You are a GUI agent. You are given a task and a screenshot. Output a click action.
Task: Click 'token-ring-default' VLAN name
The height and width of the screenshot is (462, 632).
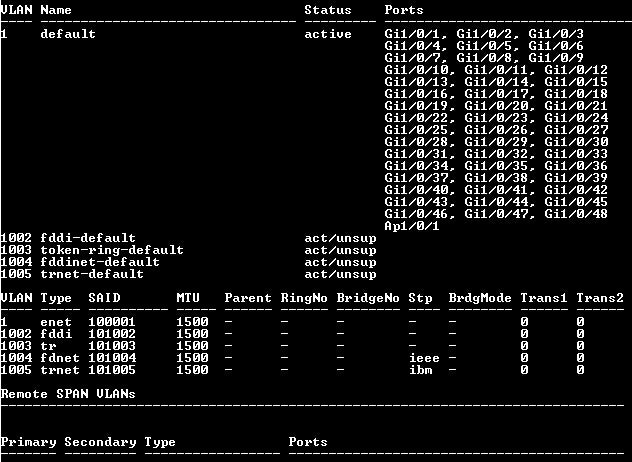[112, 250]
